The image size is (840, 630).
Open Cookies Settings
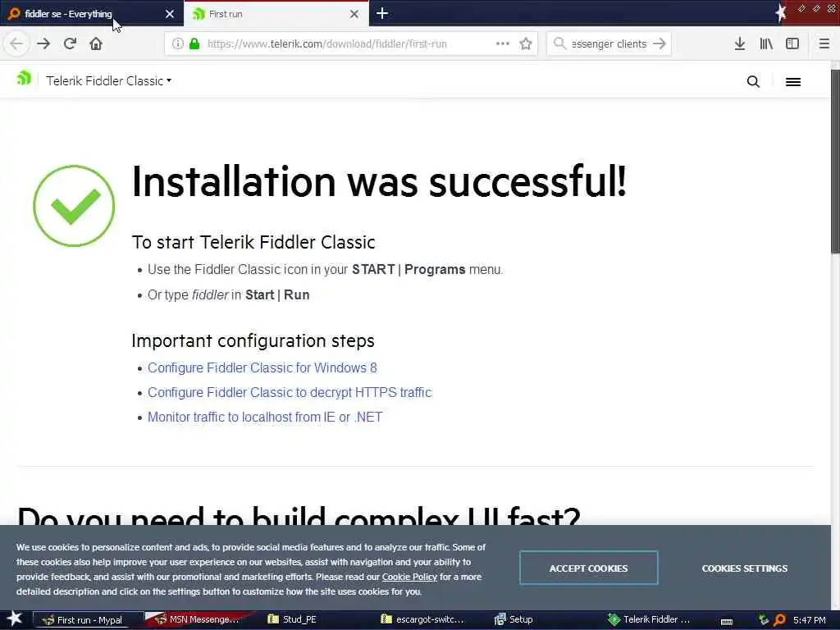tap(744, 568)
